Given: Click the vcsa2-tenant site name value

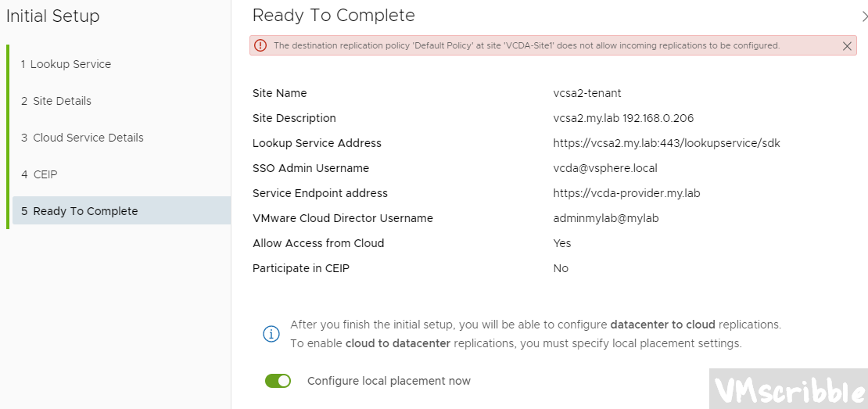Looking at the screenshot, I should click(x=586, y=93).
